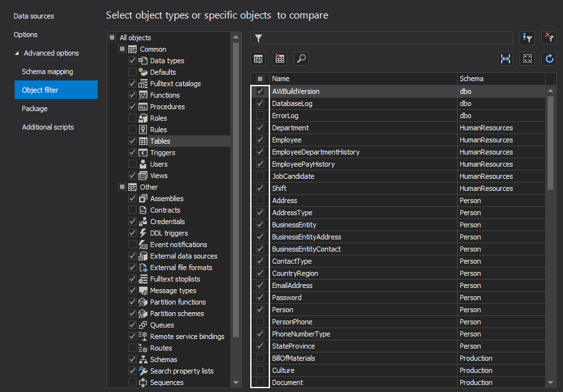Click the fit column width icon
Screen dimensions: 563x392
506,59
